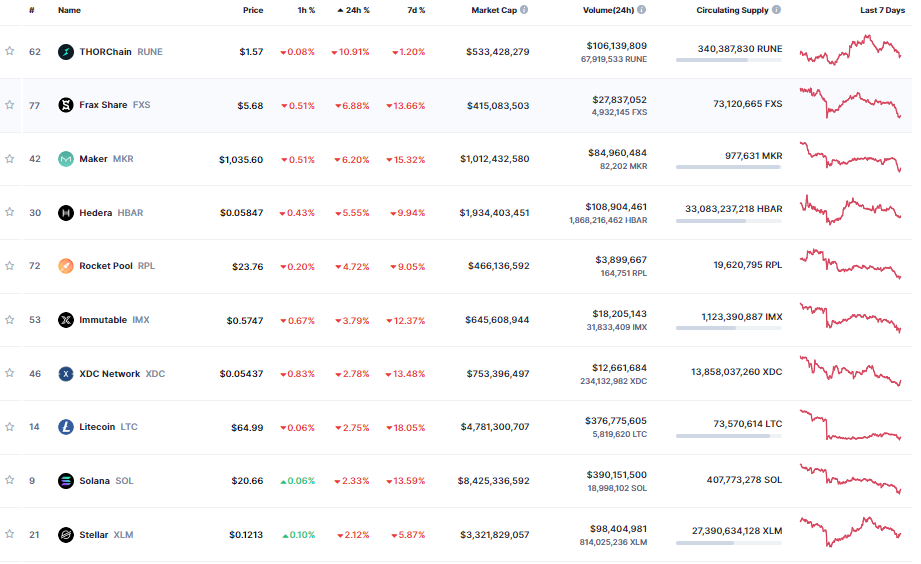Click the Maker MKR logo icon

pyautogui.click(x=66, y=159)
